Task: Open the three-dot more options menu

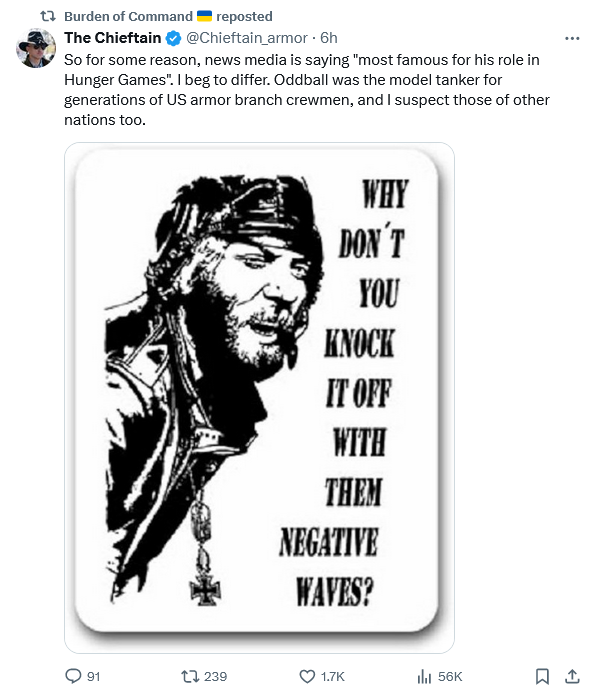Action: click(x=572, y=39)
